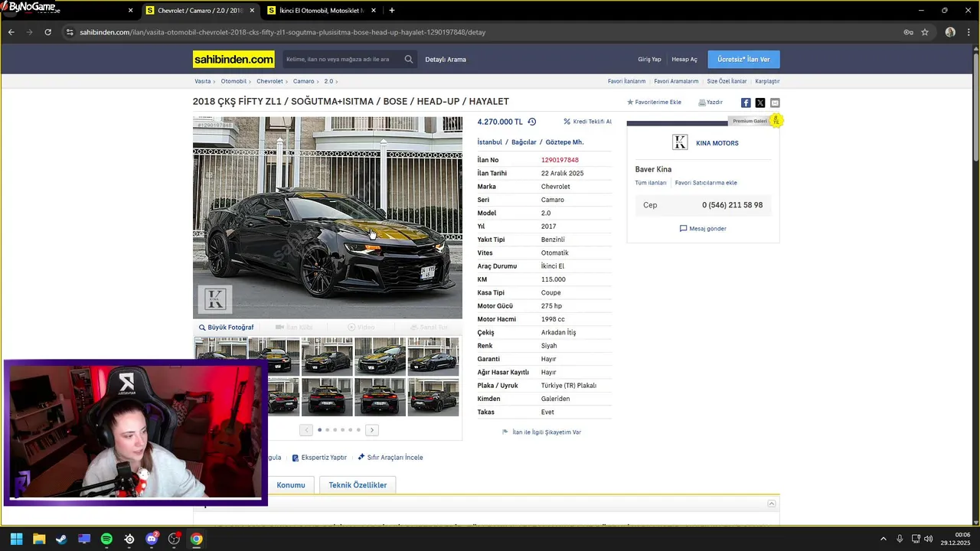Screen dimensions: 980x551
Task: Reload the page in Chrome
Action: (x=47, y=32)
